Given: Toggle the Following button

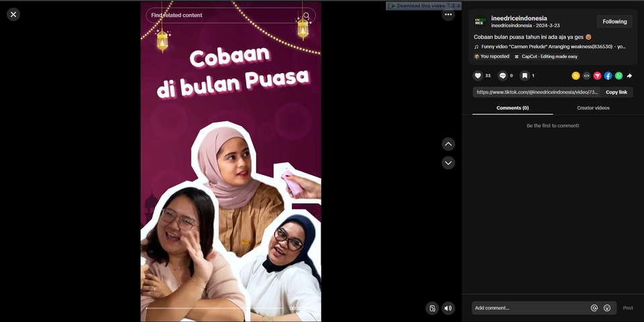Looking at the screenshot, I should pyautogui.click(x=614, y=21).
